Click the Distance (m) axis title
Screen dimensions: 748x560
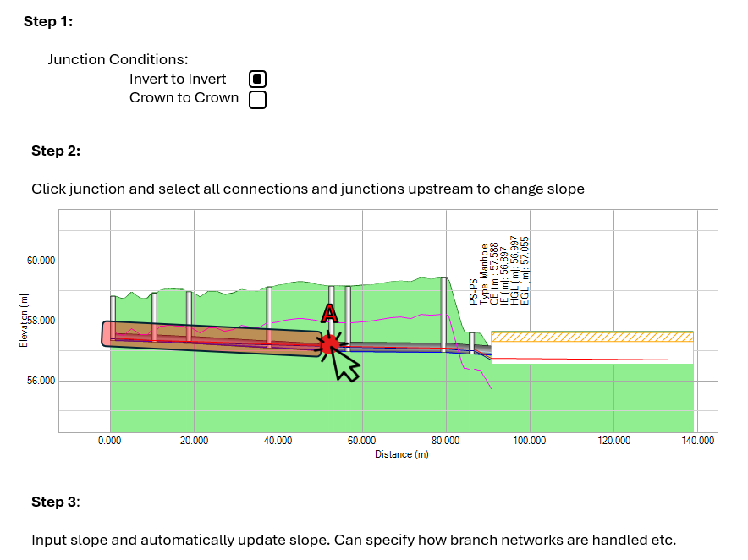(x=403, y=454)
